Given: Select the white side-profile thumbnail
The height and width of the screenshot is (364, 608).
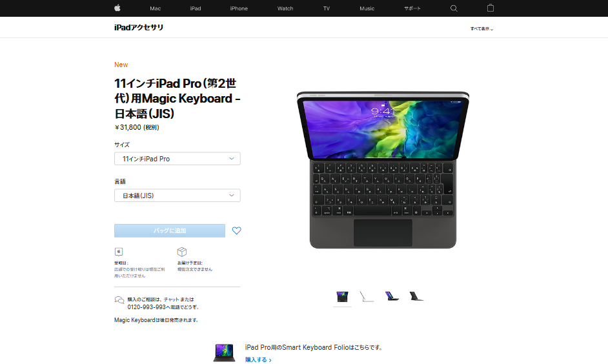Looking at the screenshot, I should pos(367,297).
